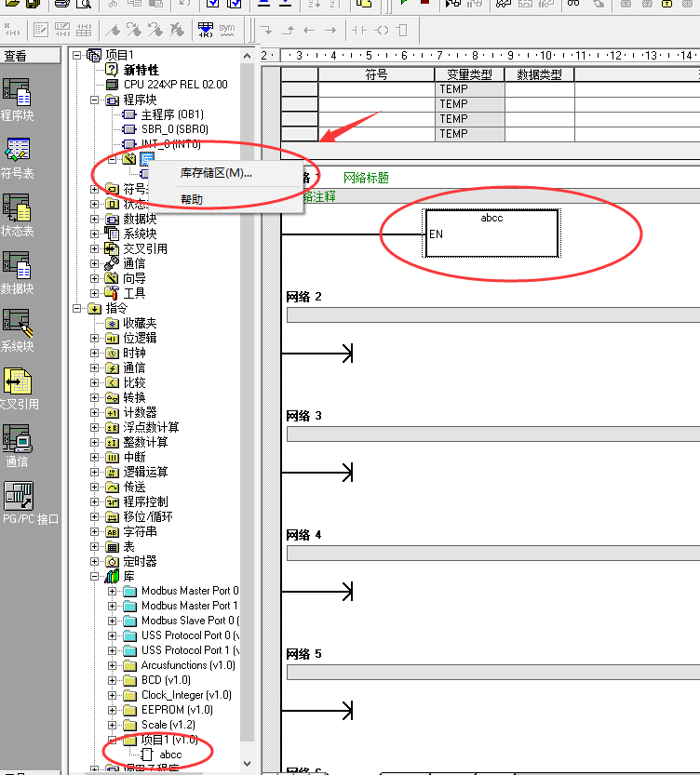The image size is (700, 775).
Task: Click the CPU 224XP module icon
Action: [113, 85]
